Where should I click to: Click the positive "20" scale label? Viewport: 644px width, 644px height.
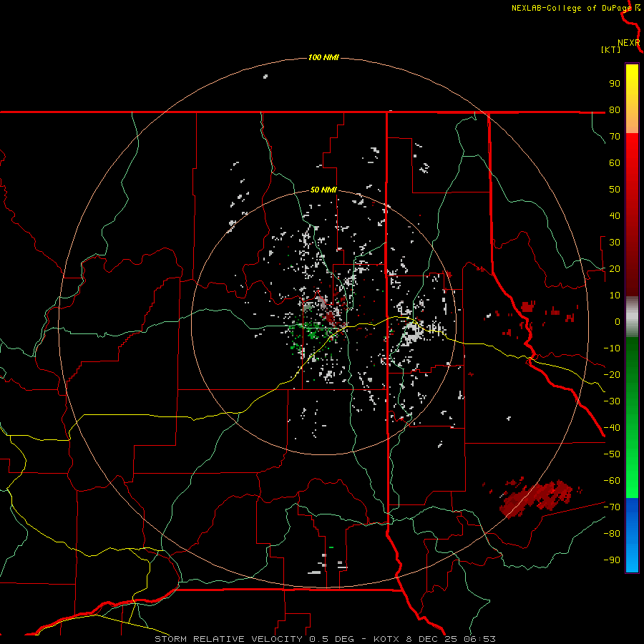click(x=615, y=269)
